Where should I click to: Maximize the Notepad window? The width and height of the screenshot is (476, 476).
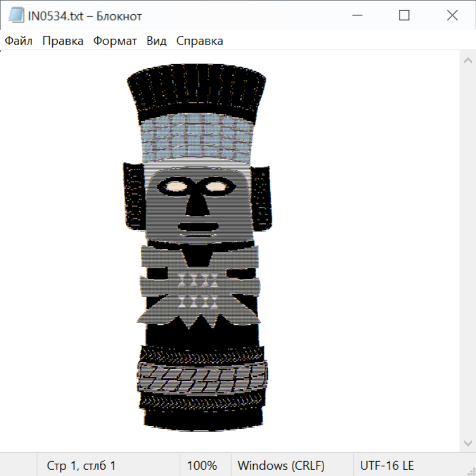coord(404,16)
